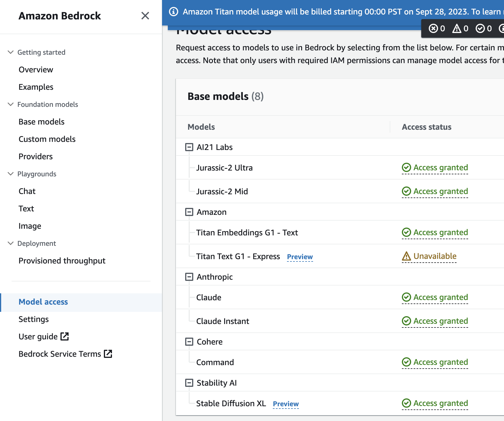Collapse the Deployment section

point(11,243)
